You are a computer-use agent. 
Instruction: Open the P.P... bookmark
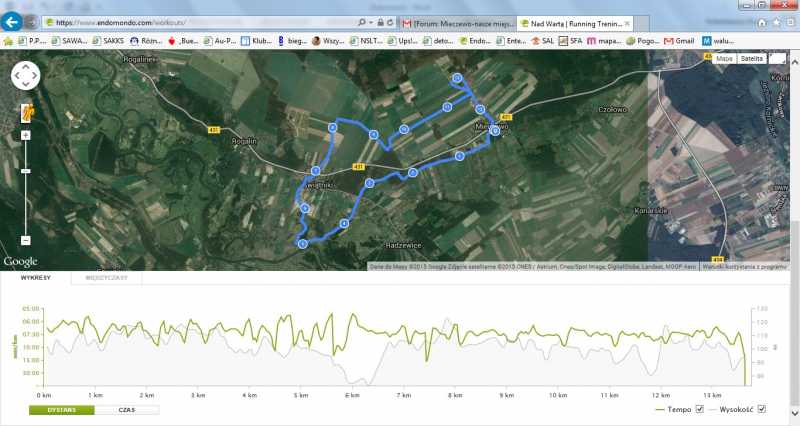coord(32,41)
